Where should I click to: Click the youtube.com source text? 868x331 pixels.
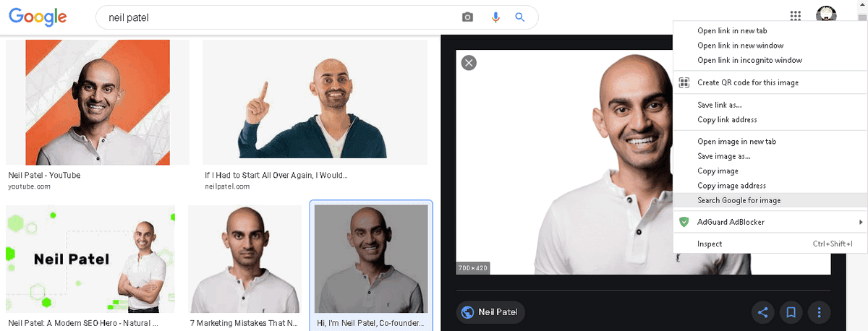[29, 186]
